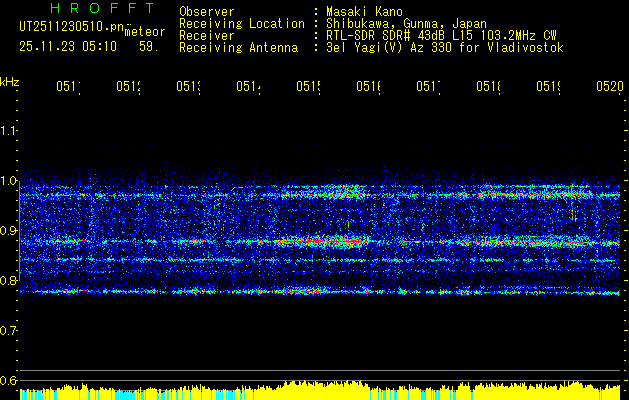
Task: Click the 'Observer' field label
Action: pos(207,11)
